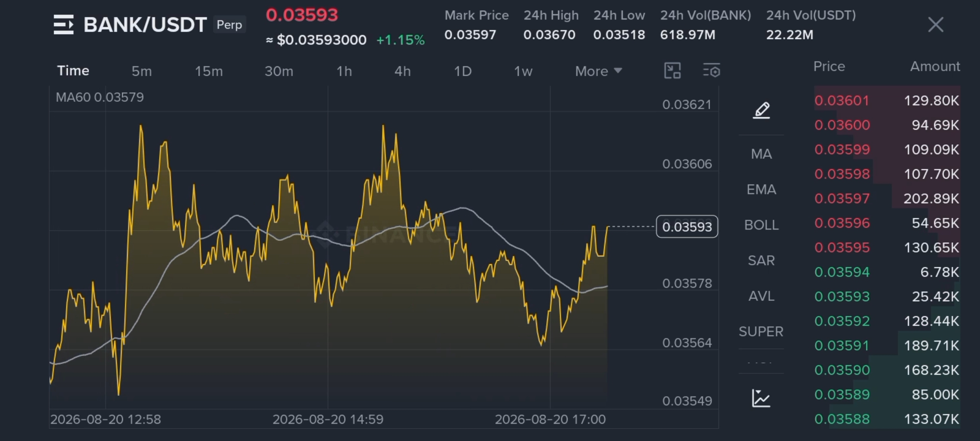Select ask price 0.03597
Viewport: 980px width, 441px height.
[842, 199]
